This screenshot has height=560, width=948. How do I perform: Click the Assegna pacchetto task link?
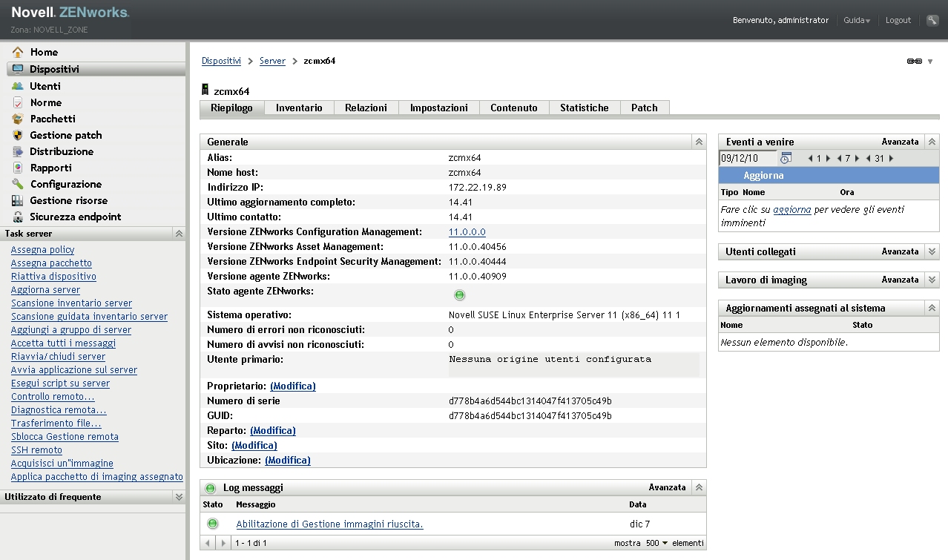[51, 263]
